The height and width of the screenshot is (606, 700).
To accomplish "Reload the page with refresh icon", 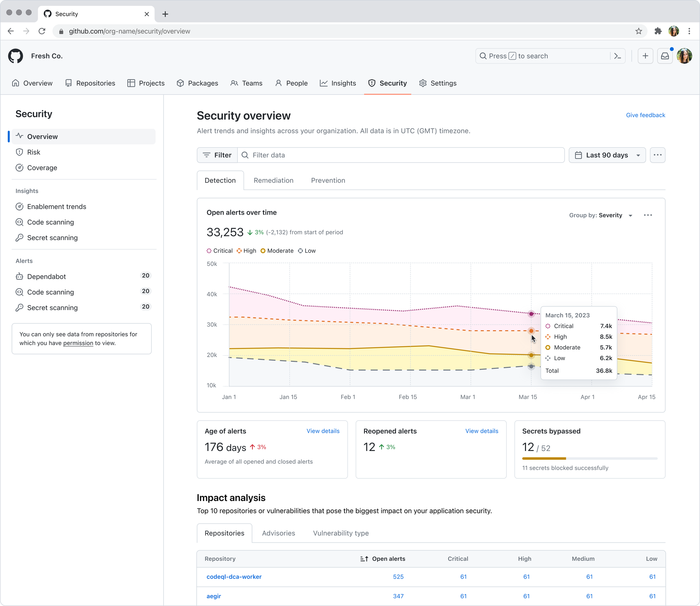I will coord(42,31).
